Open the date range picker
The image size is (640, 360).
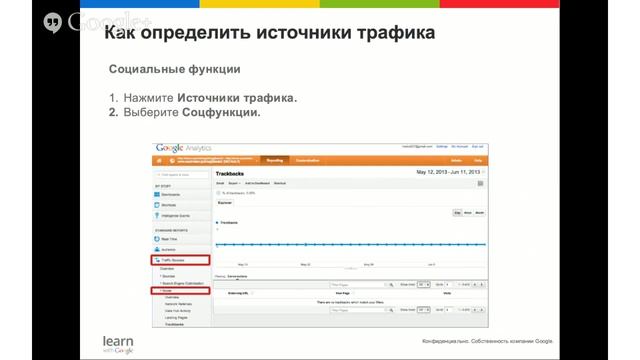(451, 172)
